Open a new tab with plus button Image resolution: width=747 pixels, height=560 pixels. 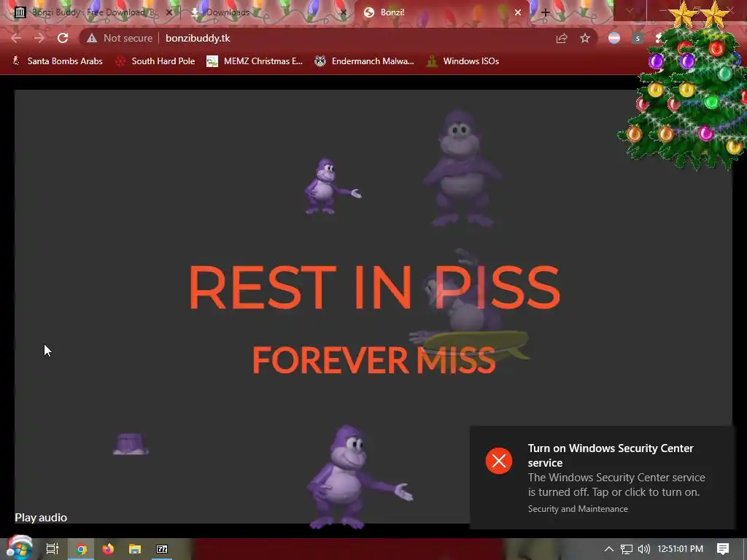pyautogui.click(x=546, y=12)
